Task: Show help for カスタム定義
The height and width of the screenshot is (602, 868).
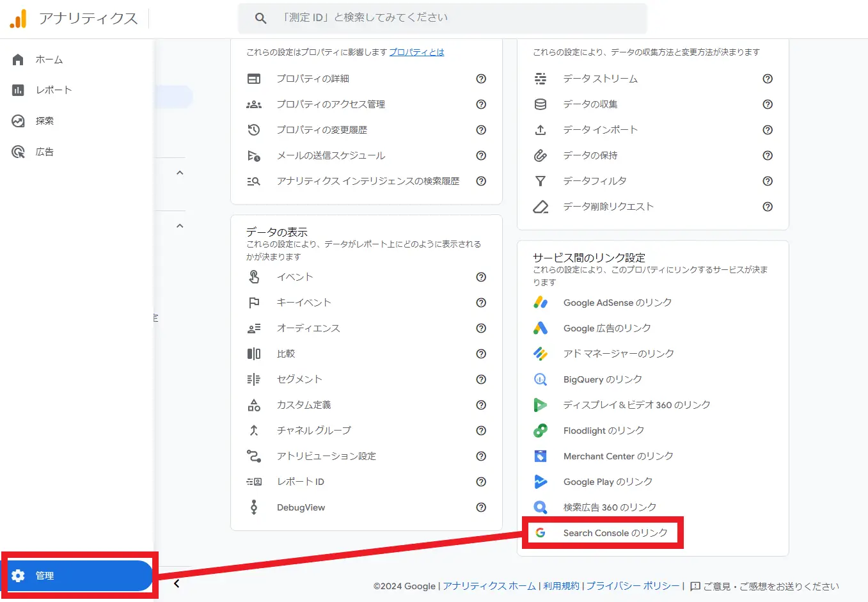Action: (481, 405)
